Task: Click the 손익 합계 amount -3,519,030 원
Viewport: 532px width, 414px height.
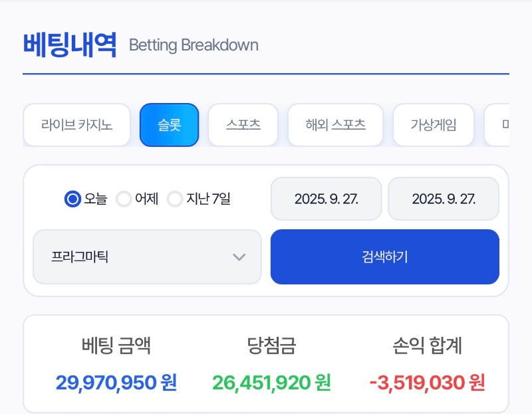Action: 427,383
